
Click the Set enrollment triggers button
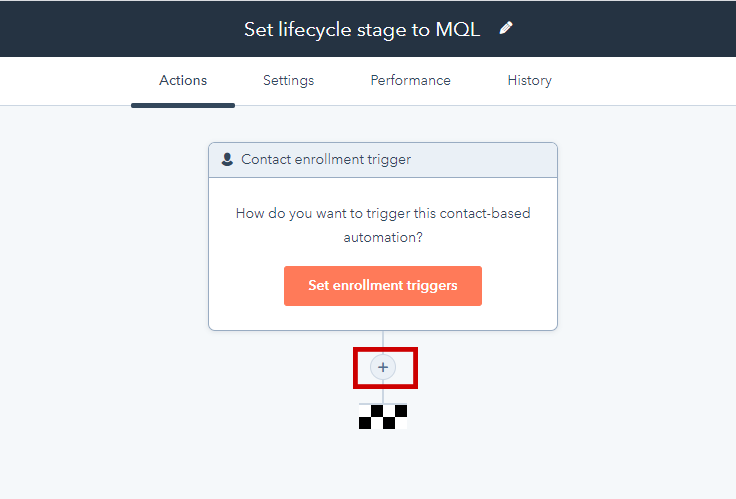pos(383,286)
